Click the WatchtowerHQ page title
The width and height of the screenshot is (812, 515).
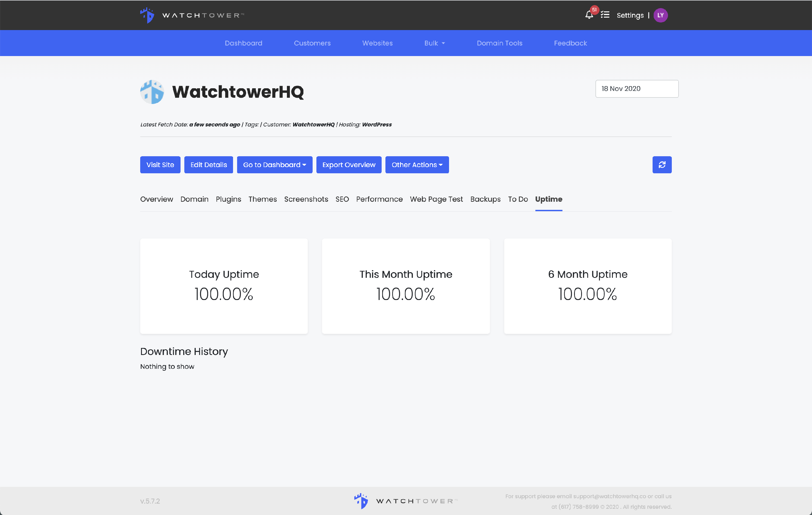pos(238,92)
